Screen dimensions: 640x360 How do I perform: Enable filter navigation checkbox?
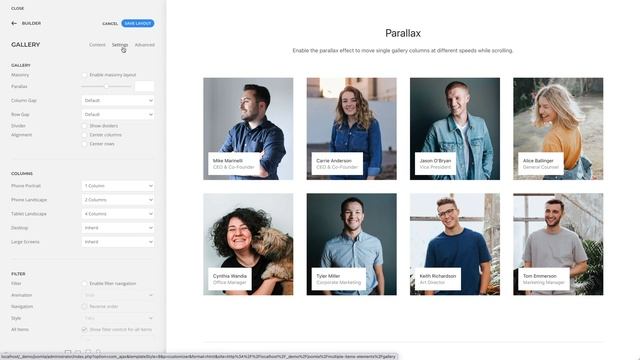click(x=84, y=284)
